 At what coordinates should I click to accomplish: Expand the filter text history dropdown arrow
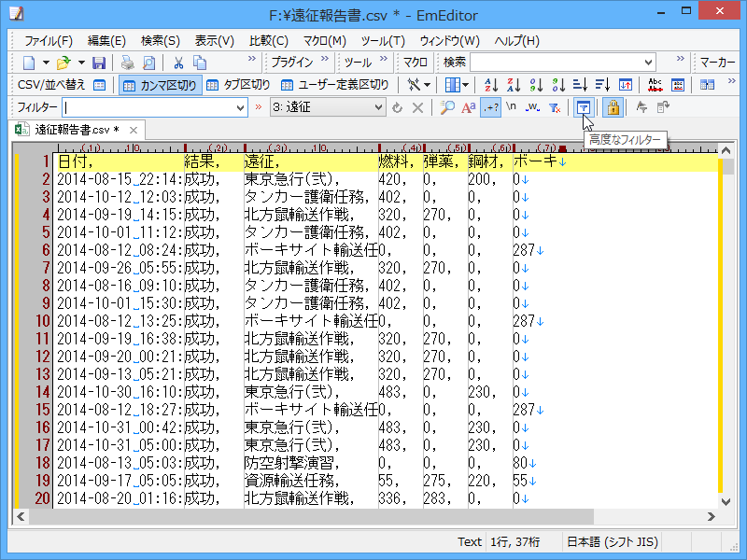click(240, 108)
